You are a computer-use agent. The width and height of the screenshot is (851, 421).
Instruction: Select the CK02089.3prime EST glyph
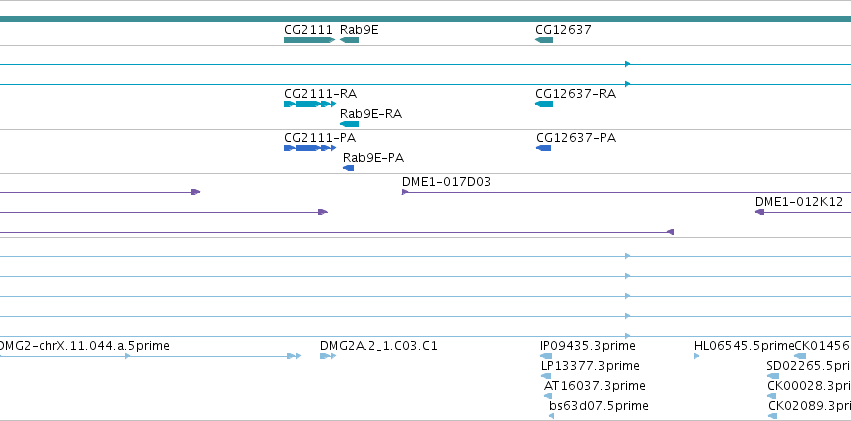coord(773,416)
